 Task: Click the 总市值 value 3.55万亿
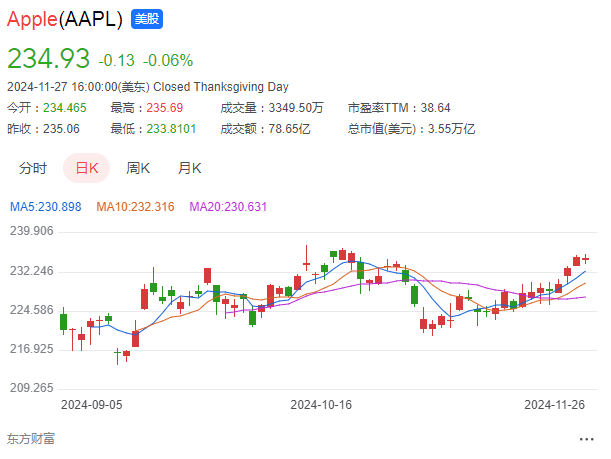coord(451,129)
